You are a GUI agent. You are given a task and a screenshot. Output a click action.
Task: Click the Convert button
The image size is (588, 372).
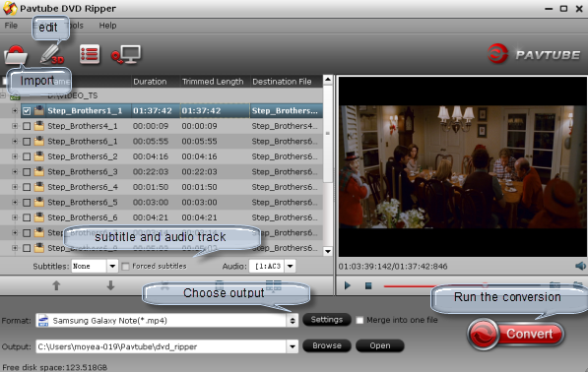pos(516,334)
